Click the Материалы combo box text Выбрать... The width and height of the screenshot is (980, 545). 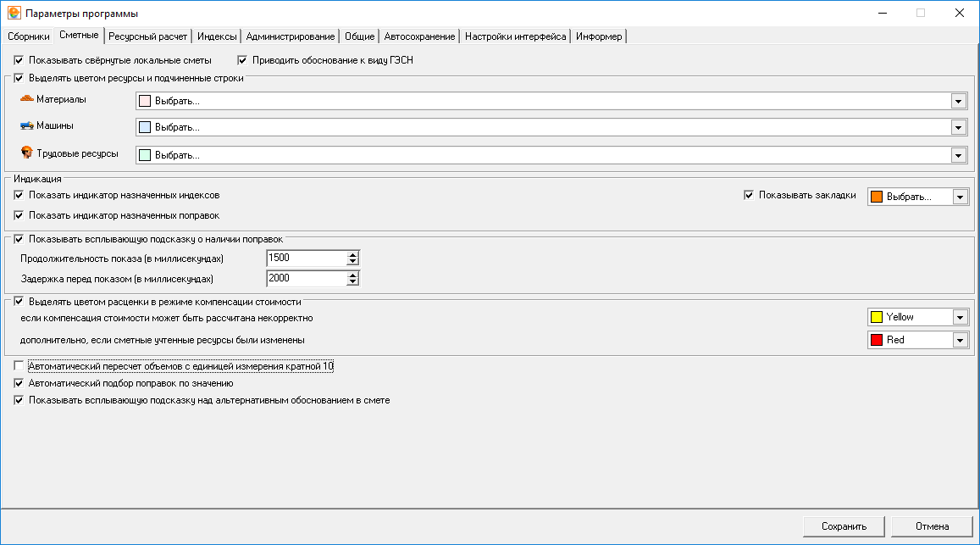click(178, 101)
